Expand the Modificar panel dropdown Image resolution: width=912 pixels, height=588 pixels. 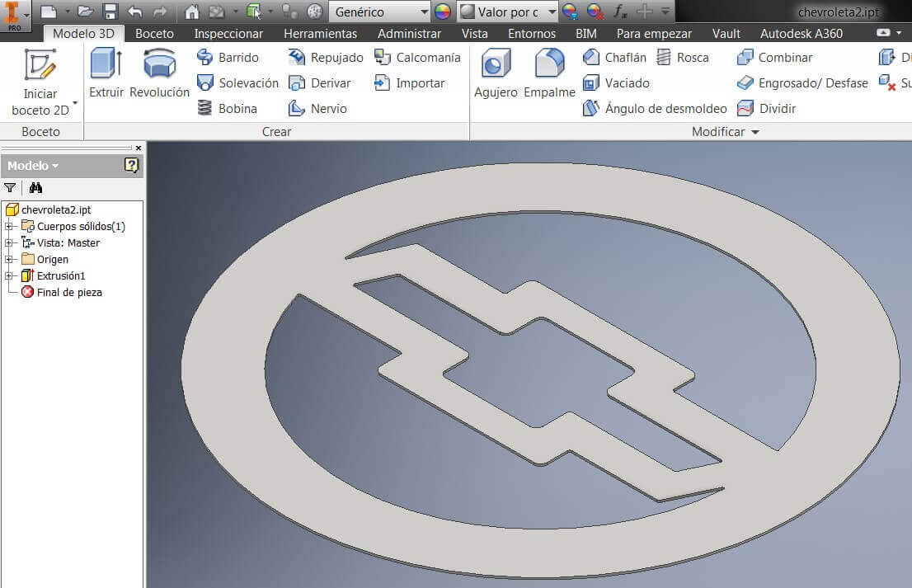pyautogui.click(x=726, y=131)
